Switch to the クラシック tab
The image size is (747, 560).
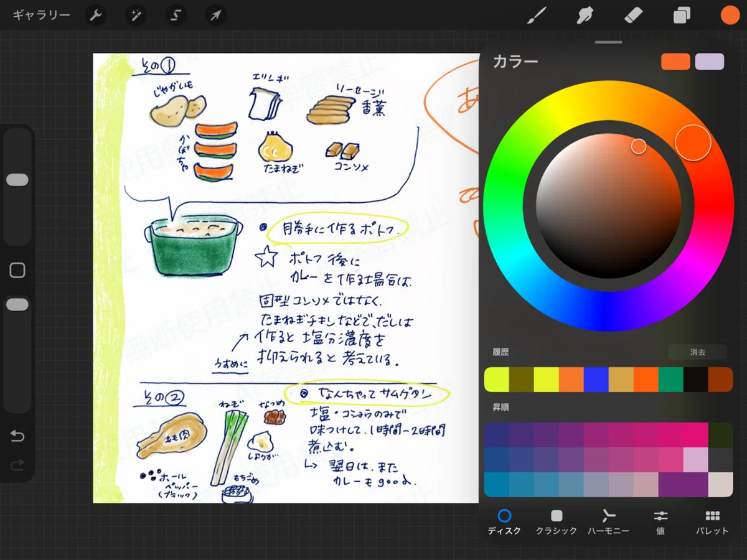pyautogui.click(x=557, y=522)
